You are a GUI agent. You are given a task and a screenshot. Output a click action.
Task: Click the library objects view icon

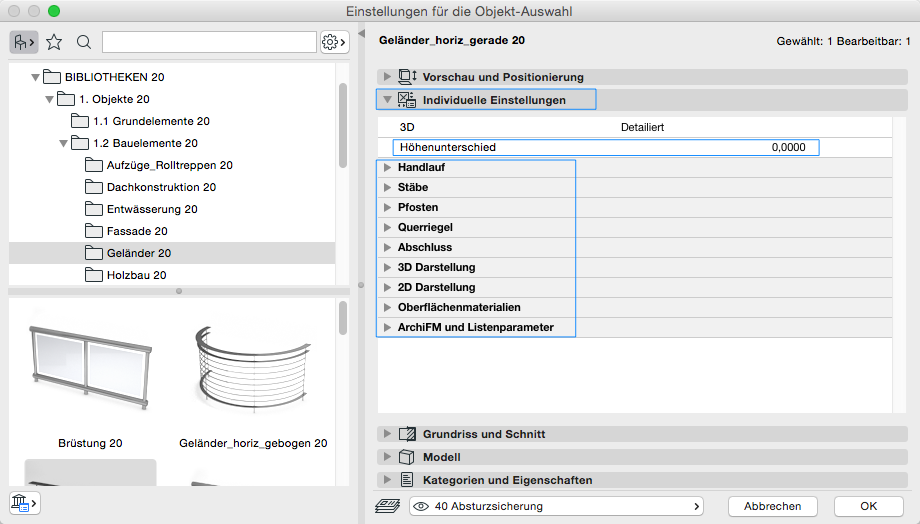(x=24, y=42)
